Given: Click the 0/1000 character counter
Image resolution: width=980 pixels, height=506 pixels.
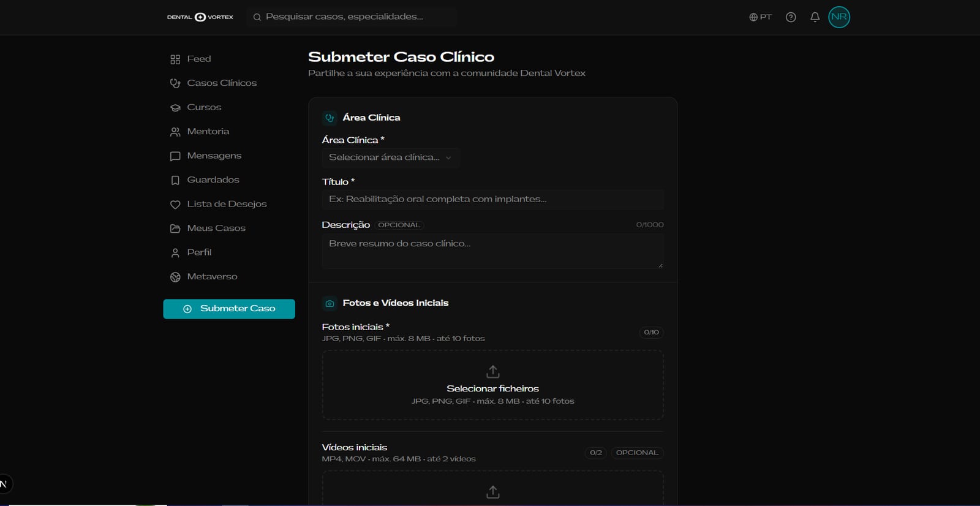Looking at the screenshot, I should [650, 225].
